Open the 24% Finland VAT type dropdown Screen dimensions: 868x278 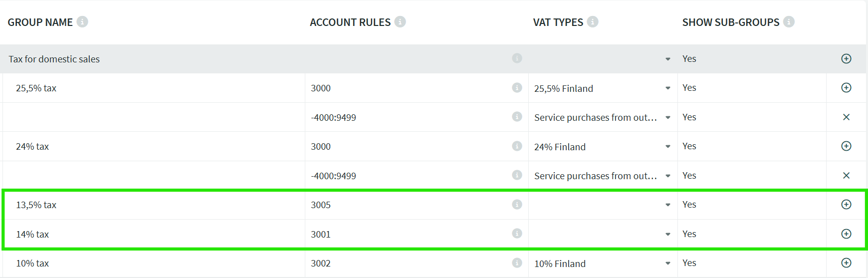click(x=667, y=147)
